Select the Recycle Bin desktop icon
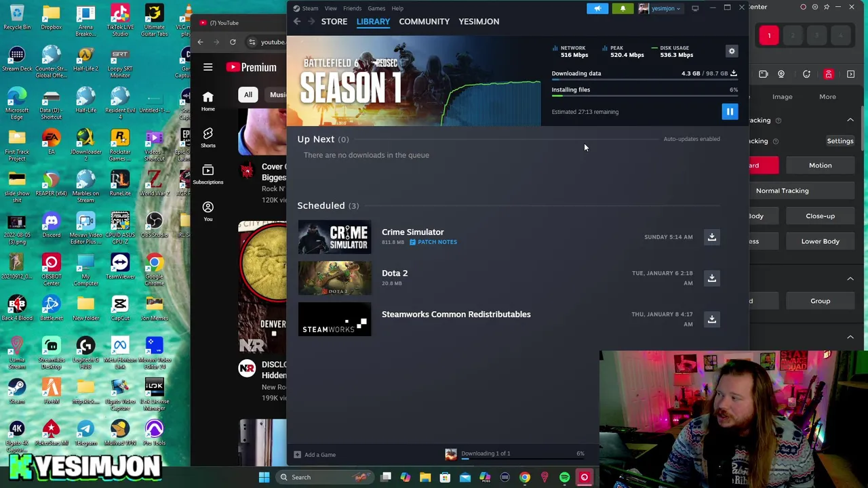Screen dimensions: 868x488 (17, 18)
